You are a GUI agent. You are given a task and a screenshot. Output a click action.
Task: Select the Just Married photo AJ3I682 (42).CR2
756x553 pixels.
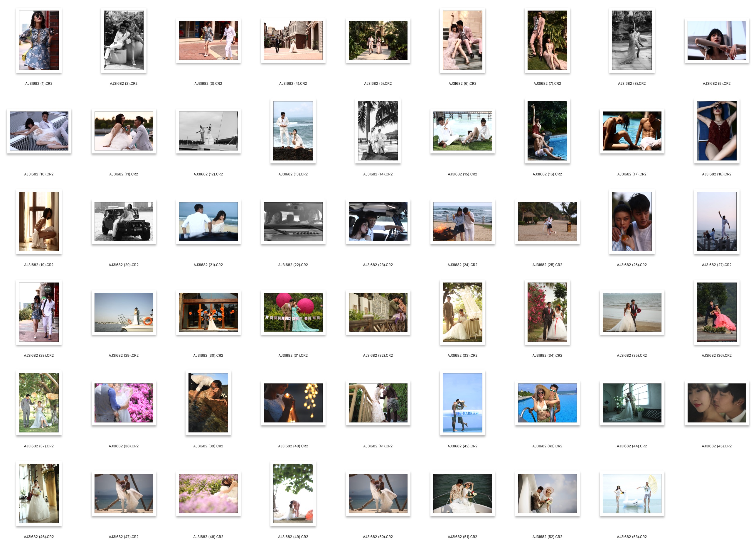pyautogui.click(x=462, y=403)
